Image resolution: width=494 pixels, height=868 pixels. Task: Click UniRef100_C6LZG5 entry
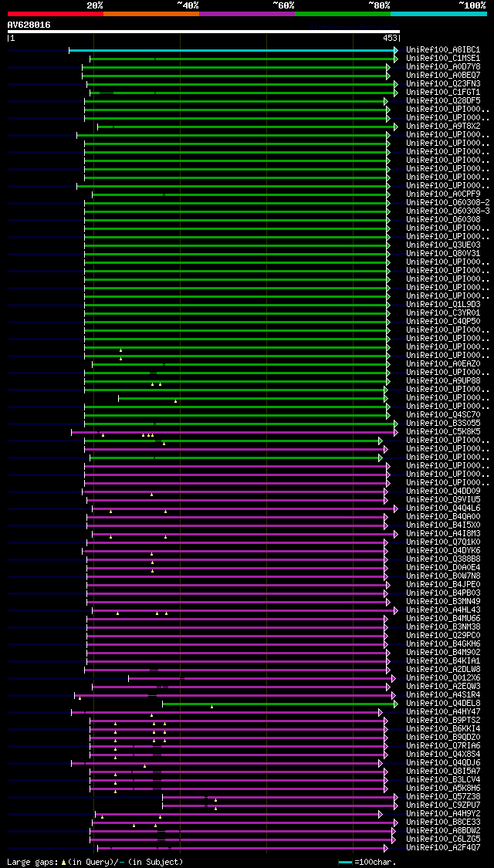[443, 839]
